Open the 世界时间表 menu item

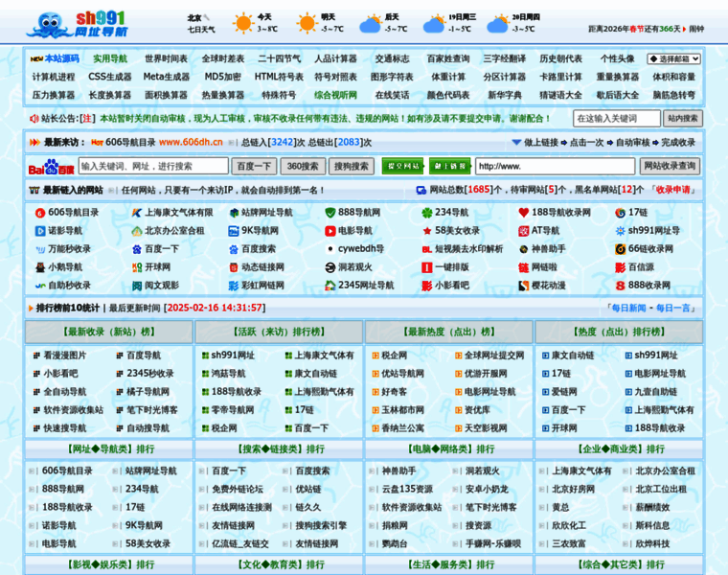tap(167, 59)
